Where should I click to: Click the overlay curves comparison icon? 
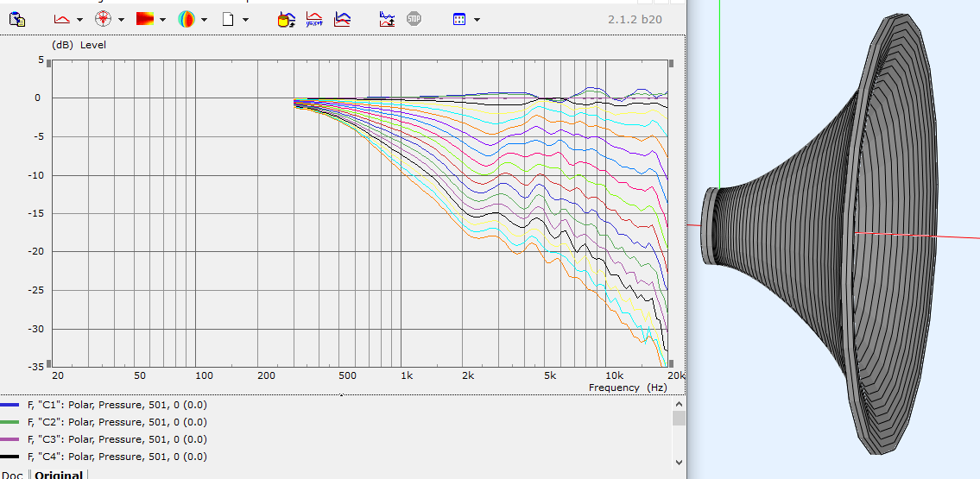(x=342, y=19)
